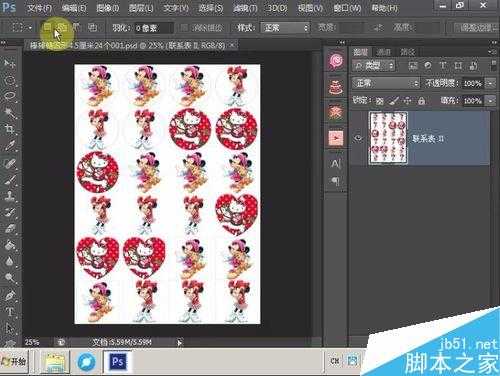Viewport: 500px width, 376px height.
Task: Toggle lock image pixels (brush icon)
Action: point(394,101)
